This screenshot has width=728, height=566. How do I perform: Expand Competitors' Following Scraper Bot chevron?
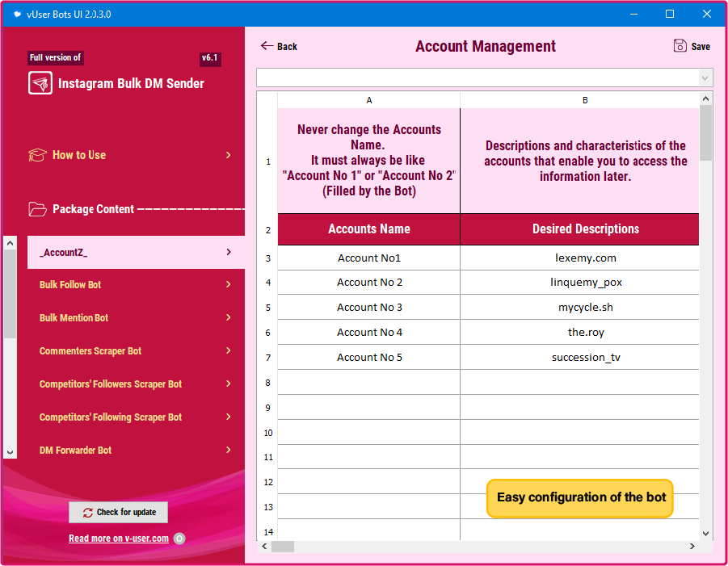(229, 417)
